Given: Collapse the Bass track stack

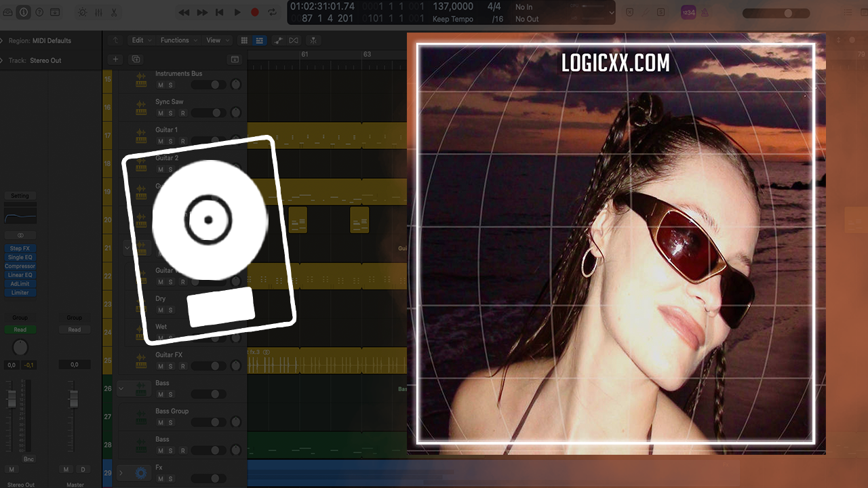Looking at the screenshot, I should (121, 388).
